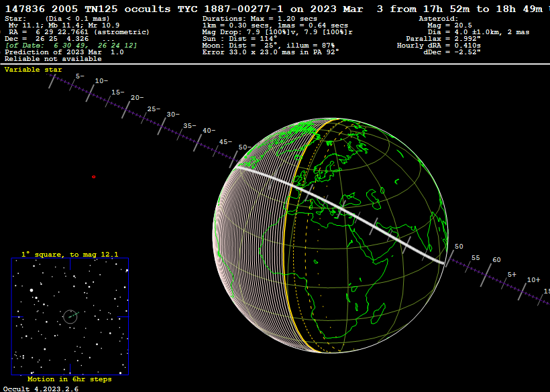Click the 'Motion in 6hr steps' caption
550x392 pixels.
(x=70, y=379)
